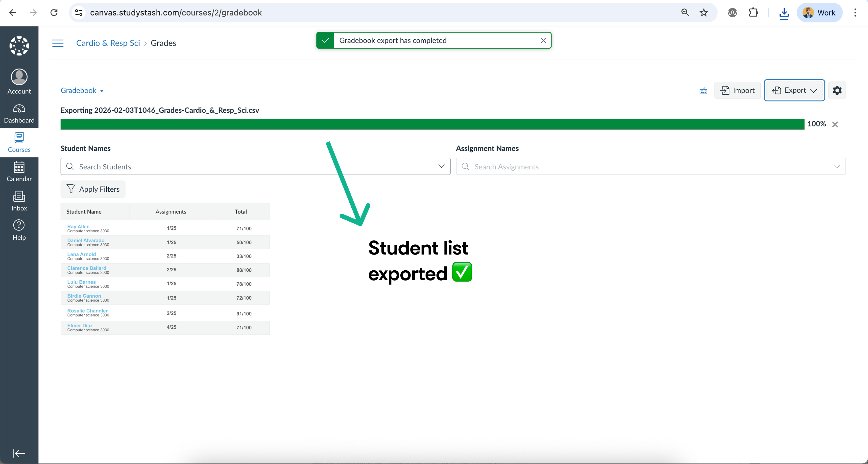Open Cardio & Resp Sci breadcrumb
This screenshot has width=868, height=464.
108,43
